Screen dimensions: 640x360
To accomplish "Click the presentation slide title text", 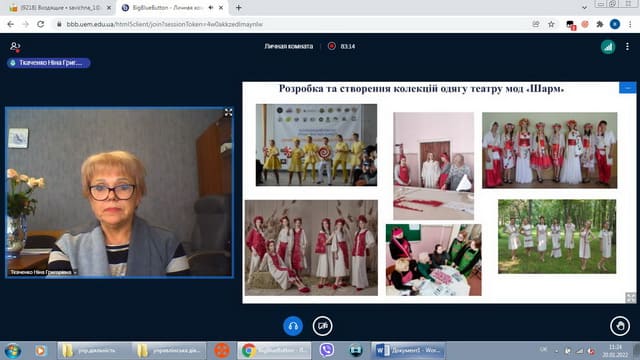I will [421, 89].
